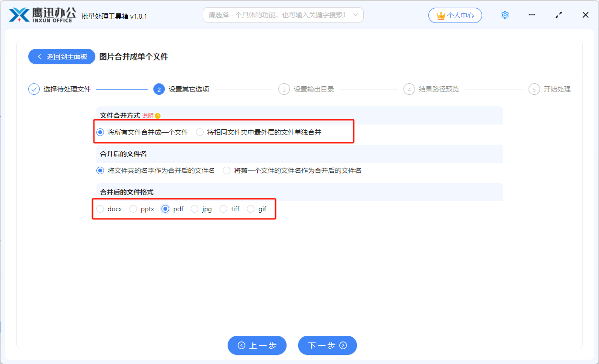
Task: Click step 5 numbered circle
Action: pos(534,89)
